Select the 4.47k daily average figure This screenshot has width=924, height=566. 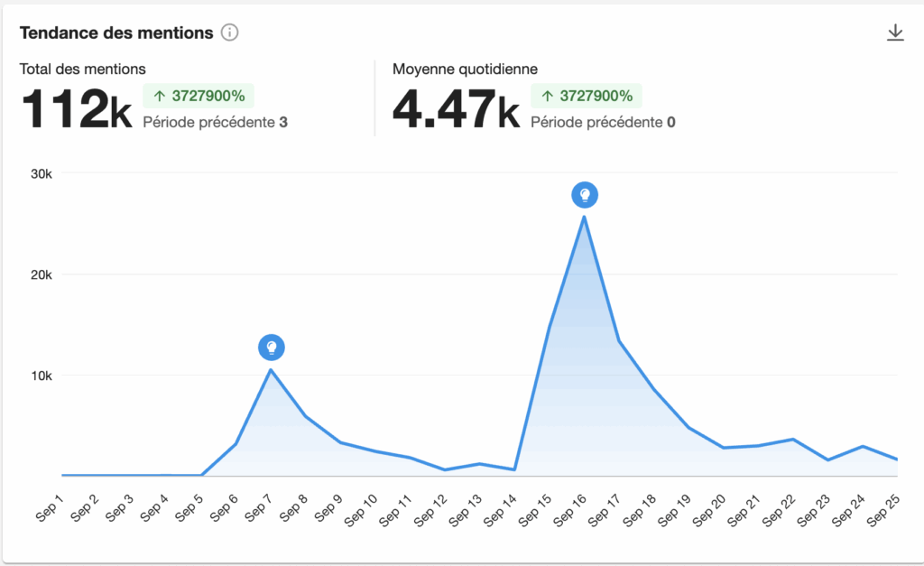pyautogui.click(x=456, y=110)
